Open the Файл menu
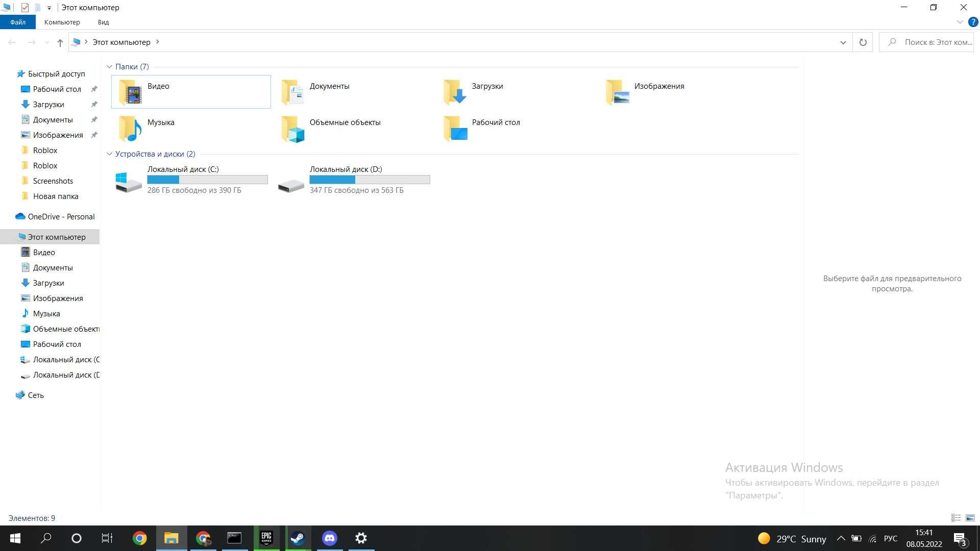The height and width of the screenshot is (551, 980). tap(18, 22)
